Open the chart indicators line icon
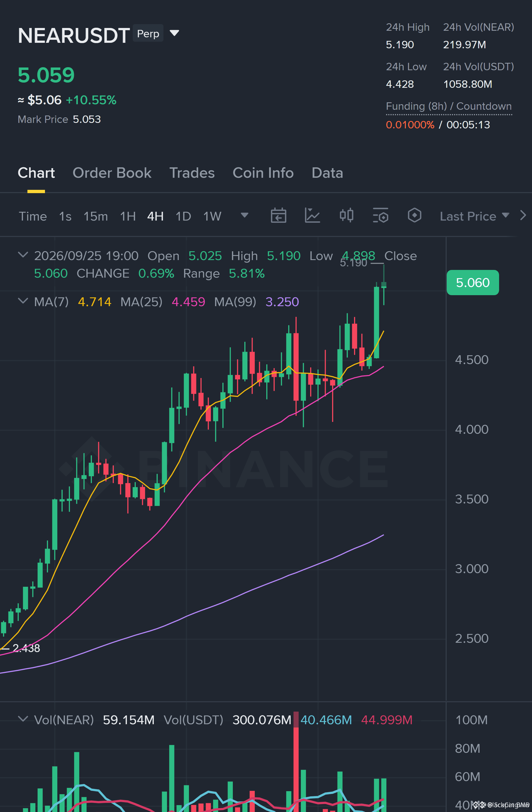Image resolution: width=532 pixels, height=812 pixels. 312,215
